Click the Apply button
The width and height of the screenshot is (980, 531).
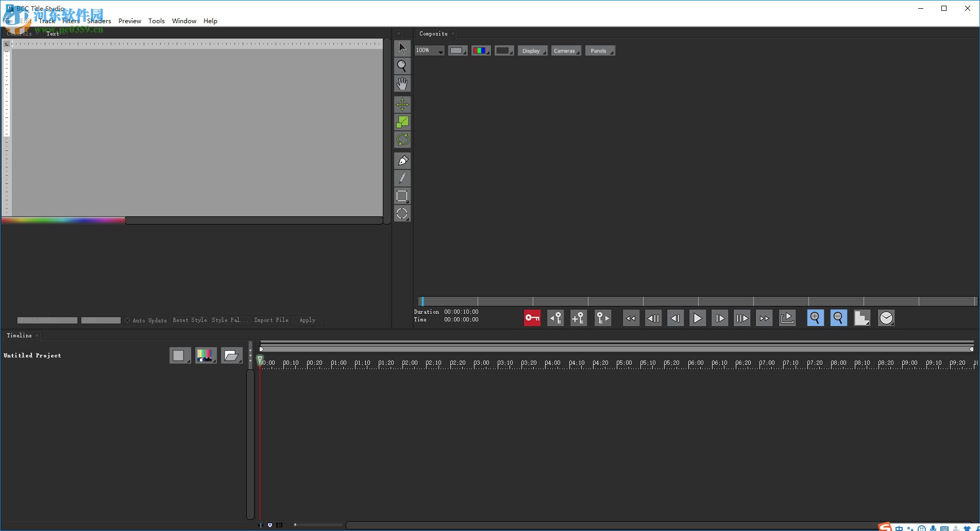pyautogui.click(x=308, y=320)
